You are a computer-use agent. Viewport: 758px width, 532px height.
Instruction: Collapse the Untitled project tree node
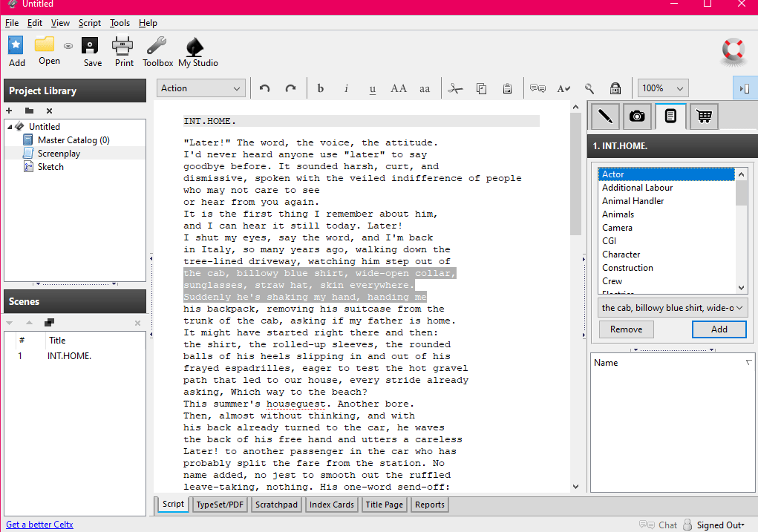coord(10,127)
